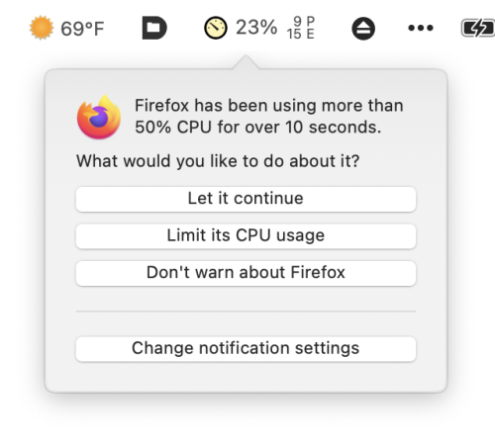Select Limit its CPU usage
495x448 pixels.
click(x=246, y=236)
